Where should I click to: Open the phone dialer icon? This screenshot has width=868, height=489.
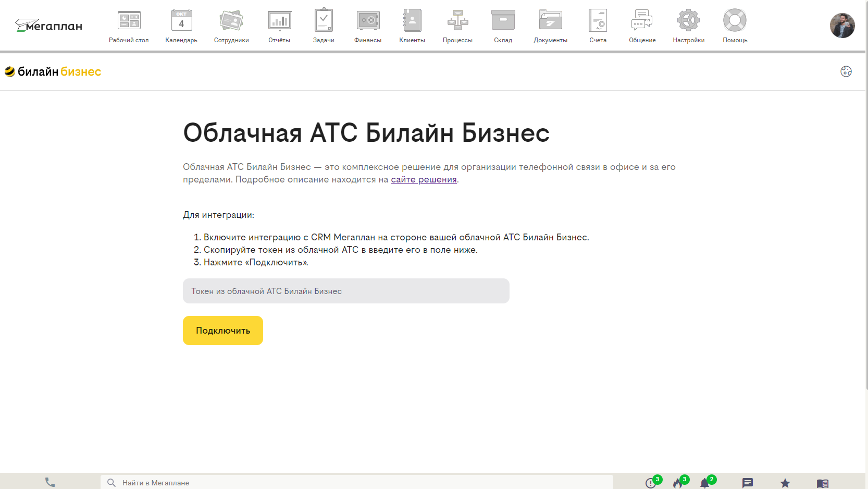[x=50, y=482]
